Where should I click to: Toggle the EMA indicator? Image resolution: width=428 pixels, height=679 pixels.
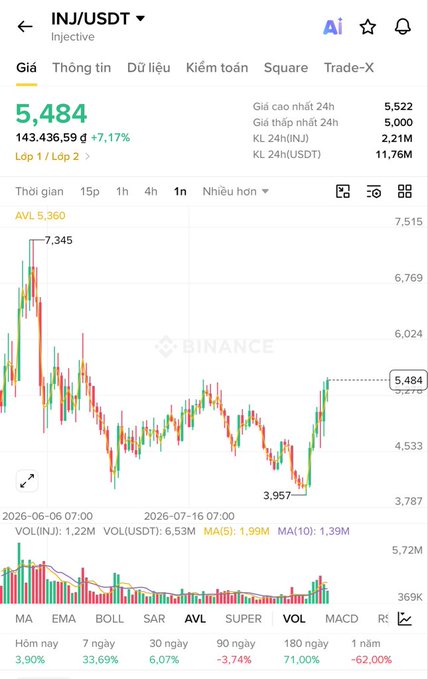tap(64, 619)
